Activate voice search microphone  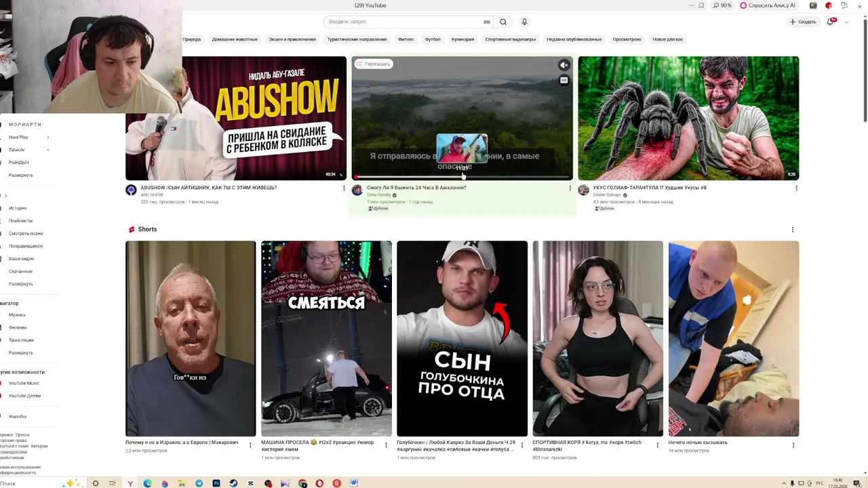(x=524, y=22)
